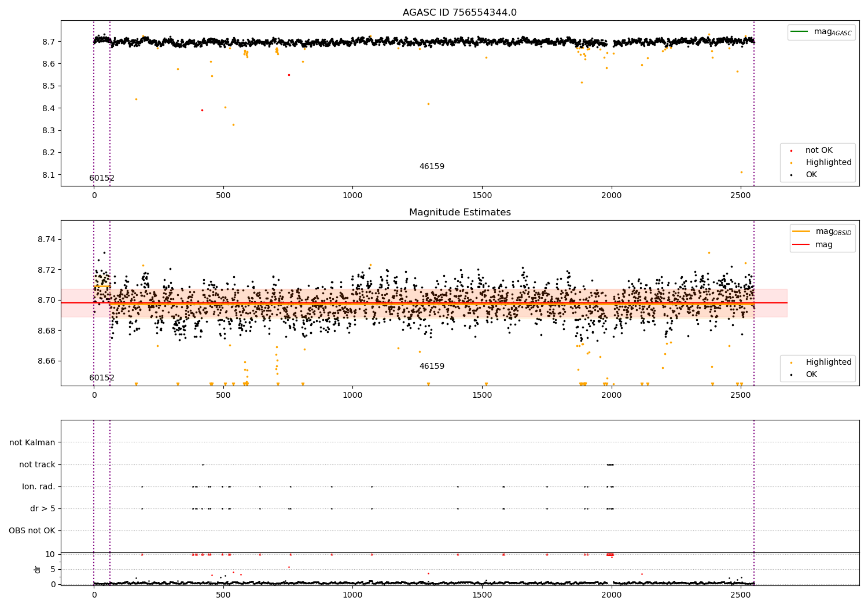This screenshot has width=868, height=608.
Task: Click the 2500 x-tick label under top plot
Action: [741, 196]
